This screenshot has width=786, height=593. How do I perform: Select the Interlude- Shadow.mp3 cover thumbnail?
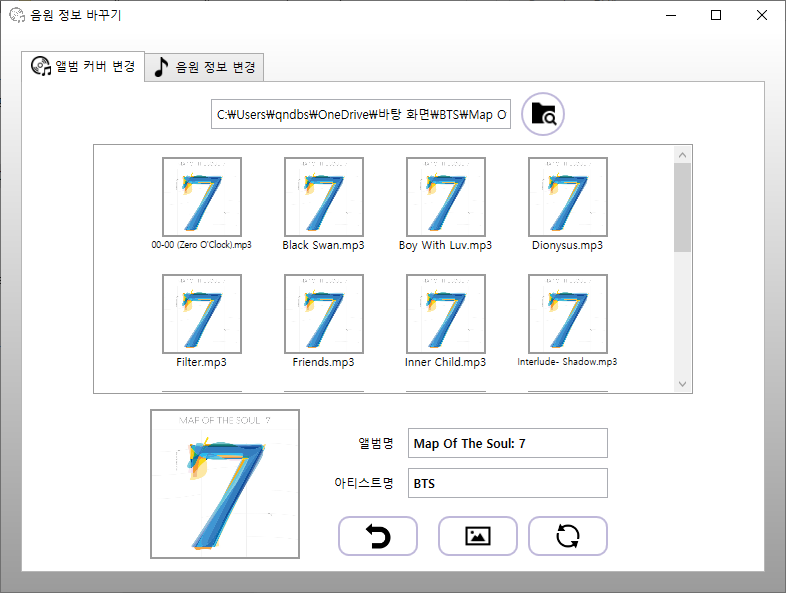[x=568, y=314]
